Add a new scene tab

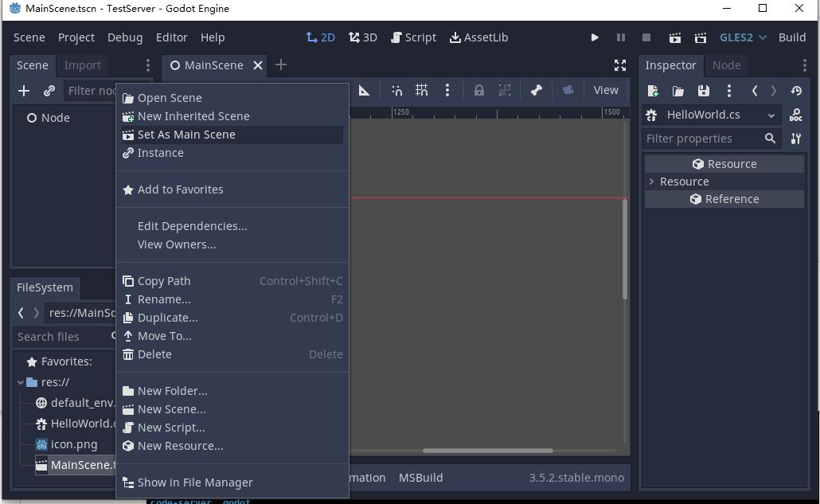[281, 64]
